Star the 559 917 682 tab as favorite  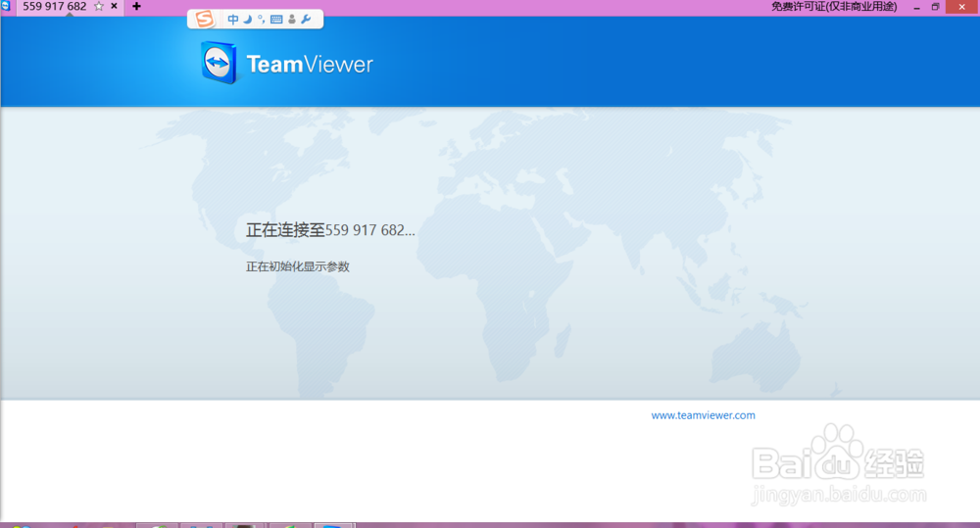pyautogui.click(x=99, y=6)
